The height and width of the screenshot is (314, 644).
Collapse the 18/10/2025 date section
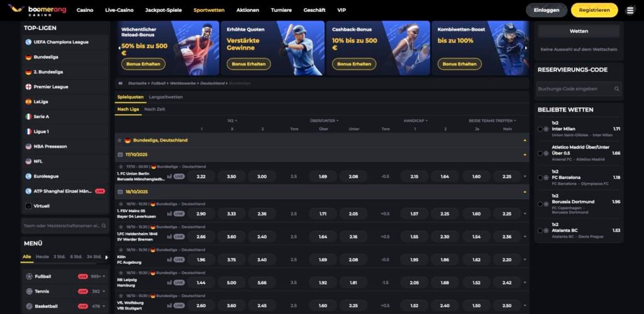(x=525, y=192)
